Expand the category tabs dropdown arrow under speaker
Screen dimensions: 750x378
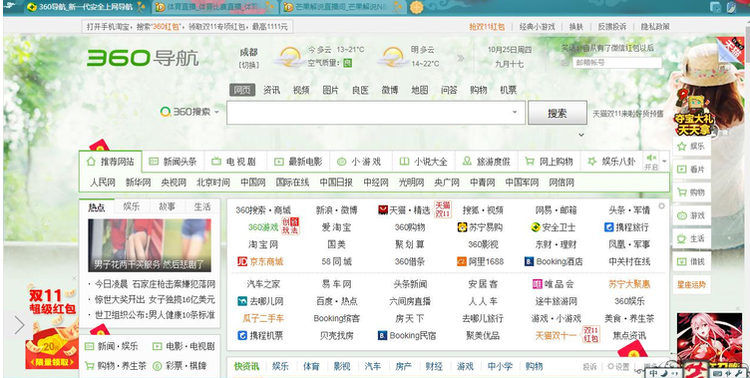coord(664,161)
